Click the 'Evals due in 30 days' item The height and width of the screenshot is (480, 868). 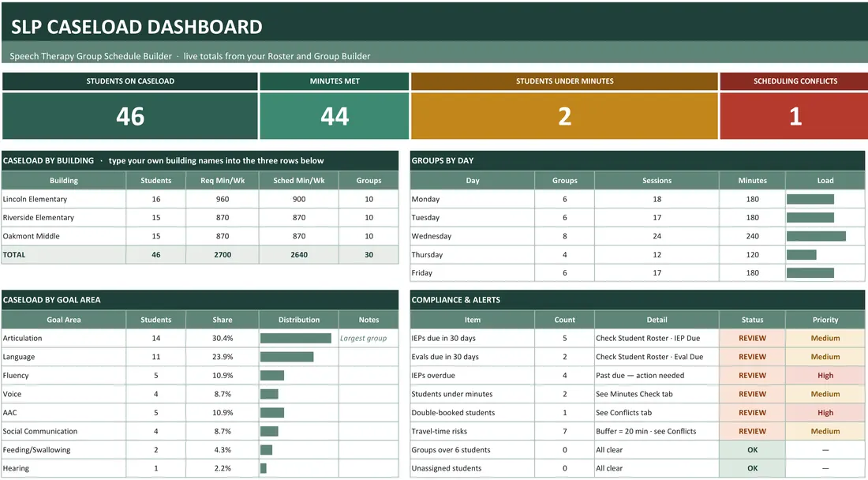[472, 357]
